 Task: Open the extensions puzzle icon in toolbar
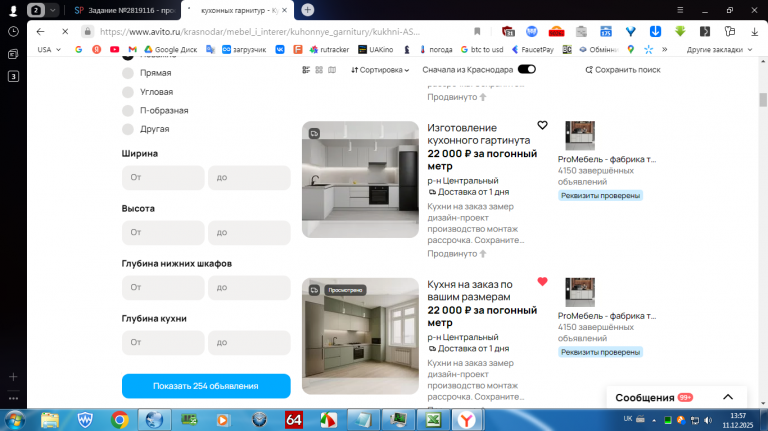pyautogui.click(x=730, y=31)
